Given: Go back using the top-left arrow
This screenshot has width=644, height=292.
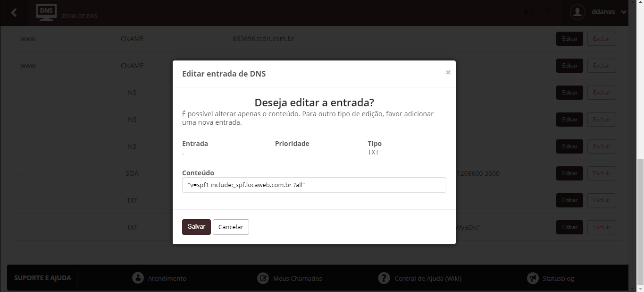Looking at the screenshot, I should [14, 13].
